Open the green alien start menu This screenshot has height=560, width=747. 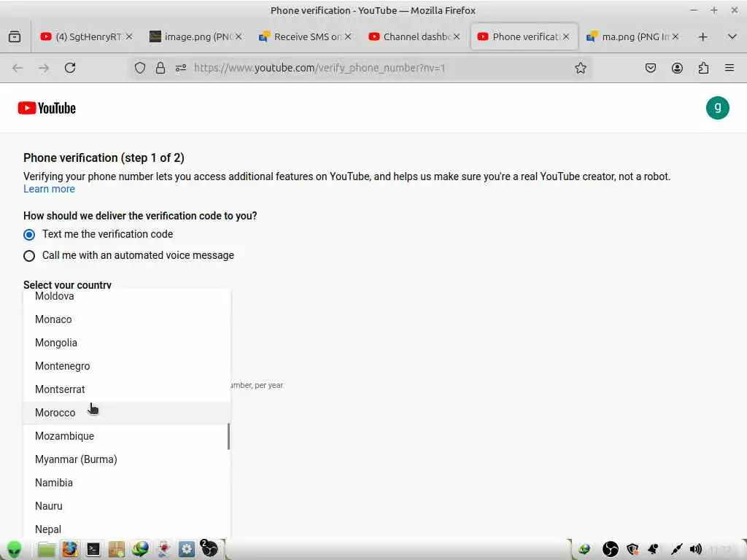click(x=15, y=549)
